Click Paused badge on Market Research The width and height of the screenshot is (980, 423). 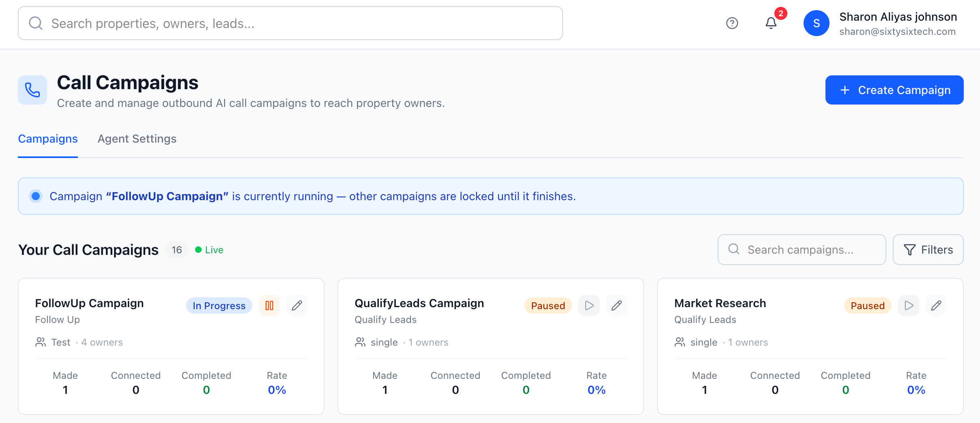coord(868,305)
